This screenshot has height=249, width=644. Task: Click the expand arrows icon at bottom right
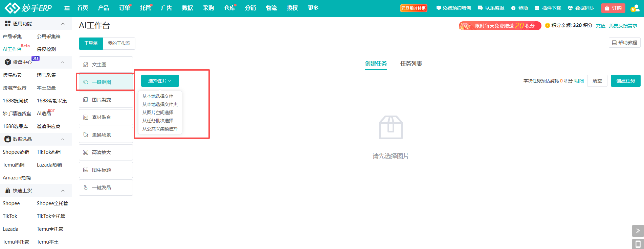tap(638, 231)
